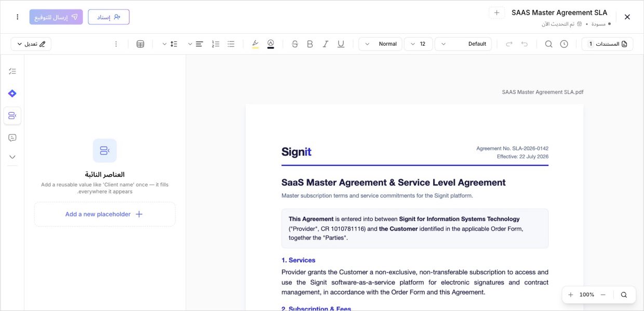The height and width of the screenshot is (311, 644).
Task: Open the checklist panel in the sidebar
Action: pos(12,71)
